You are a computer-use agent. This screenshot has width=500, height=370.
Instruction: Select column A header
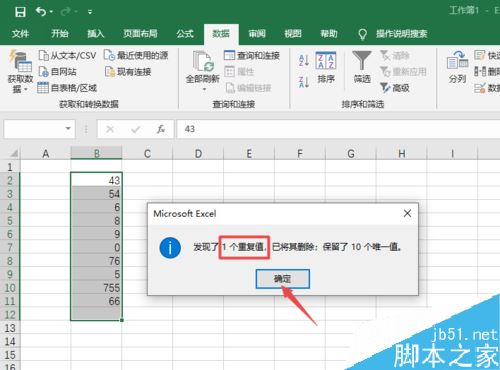[x=46, y=154]
